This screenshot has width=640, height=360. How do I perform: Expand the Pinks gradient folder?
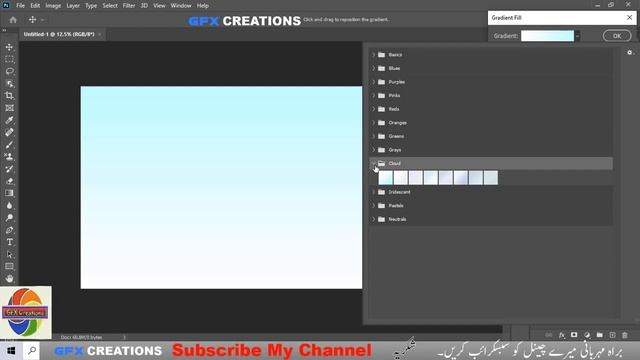pos(373,96)
